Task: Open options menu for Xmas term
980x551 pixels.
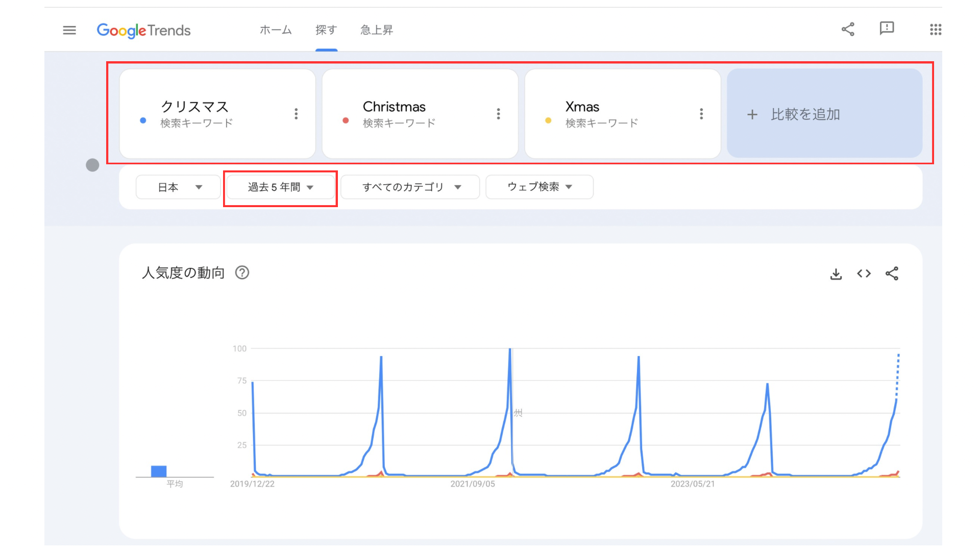Action: click(701, 114)
